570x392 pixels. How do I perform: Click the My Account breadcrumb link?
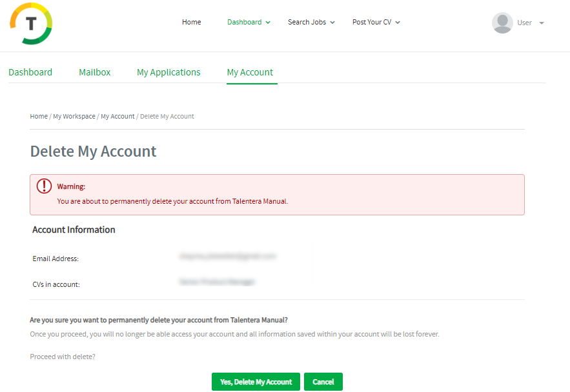(x=117, y=116)
